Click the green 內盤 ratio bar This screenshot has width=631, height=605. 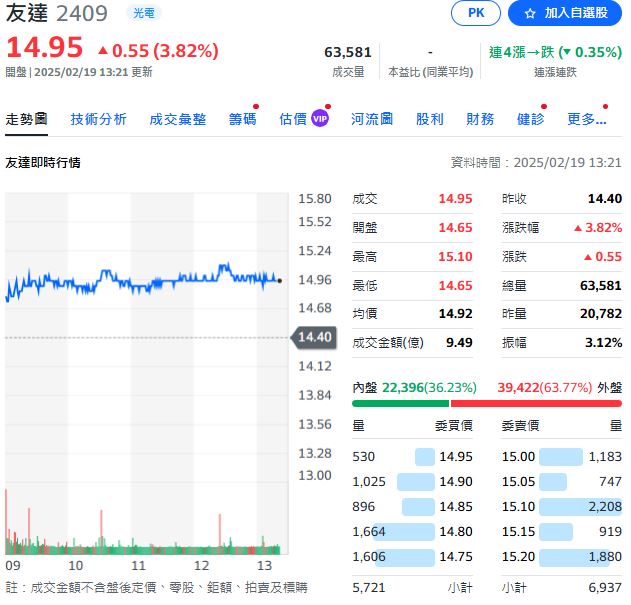[x=400, y=403]
